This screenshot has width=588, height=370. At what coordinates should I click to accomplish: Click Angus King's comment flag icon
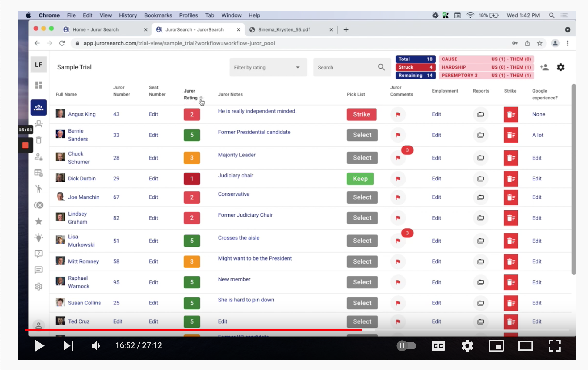(398, 114)
